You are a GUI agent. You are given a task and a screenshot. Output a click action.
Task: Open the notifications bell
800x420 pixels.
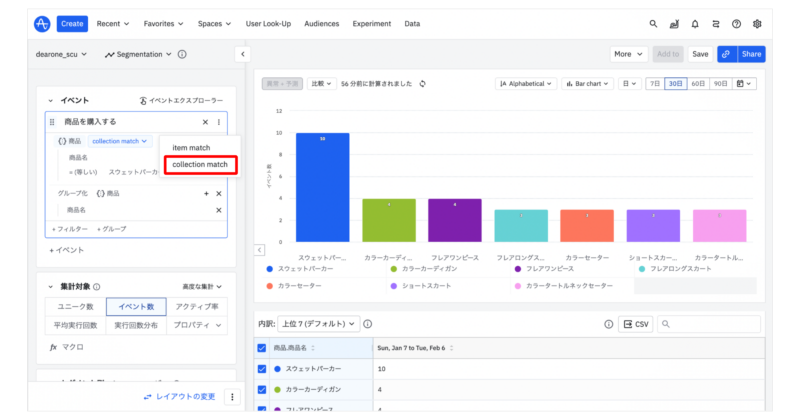[695, 23]
